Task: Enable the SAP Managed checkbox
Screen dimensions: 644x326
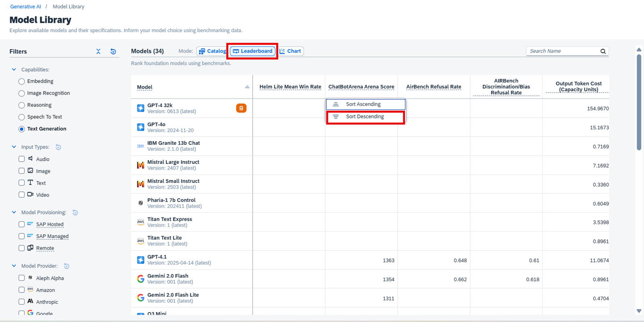Action: [x=22, y=236]
